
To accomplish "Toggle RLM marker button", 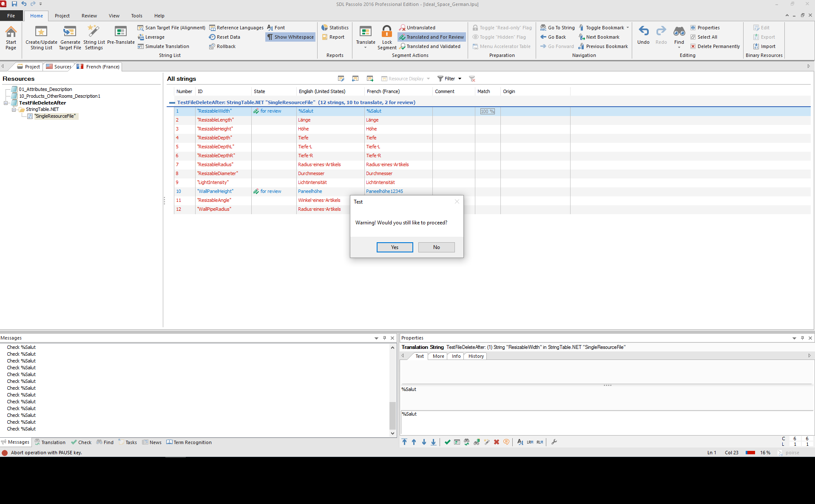I will [x=540, y=442].
